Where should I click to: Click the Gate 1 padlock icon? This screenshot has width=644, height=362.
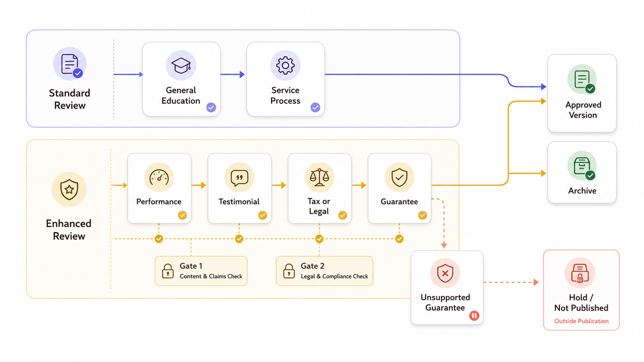pyautogui.click(x=168, y=271)
